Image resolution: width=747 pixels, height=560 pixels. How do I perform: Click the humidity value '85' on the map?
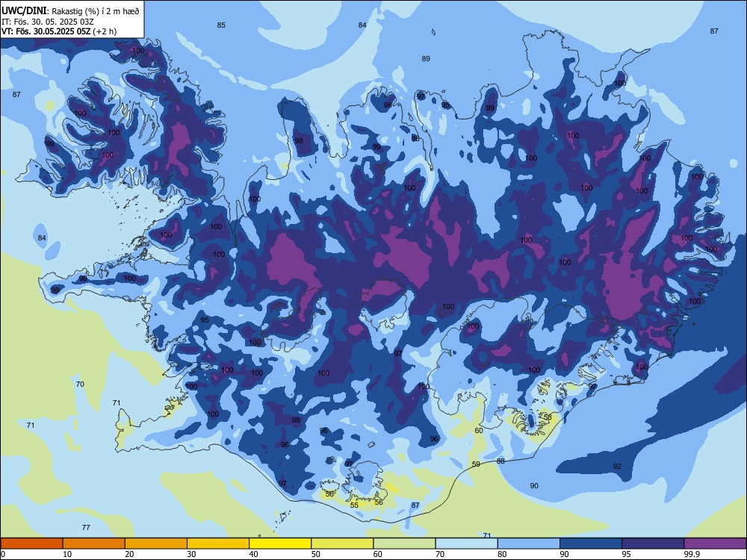pyautogui.click(x=221, y=25)
